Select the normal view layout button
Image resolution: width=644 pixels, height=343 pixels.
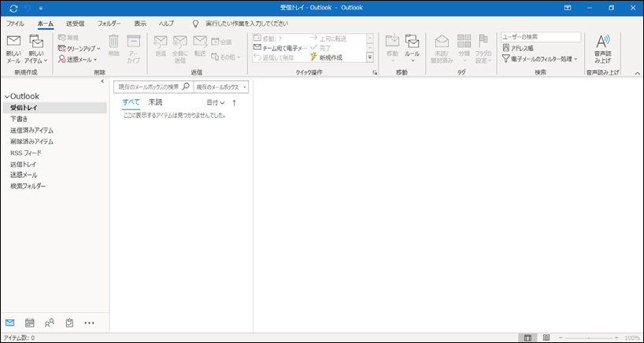[x=527, y=337]
